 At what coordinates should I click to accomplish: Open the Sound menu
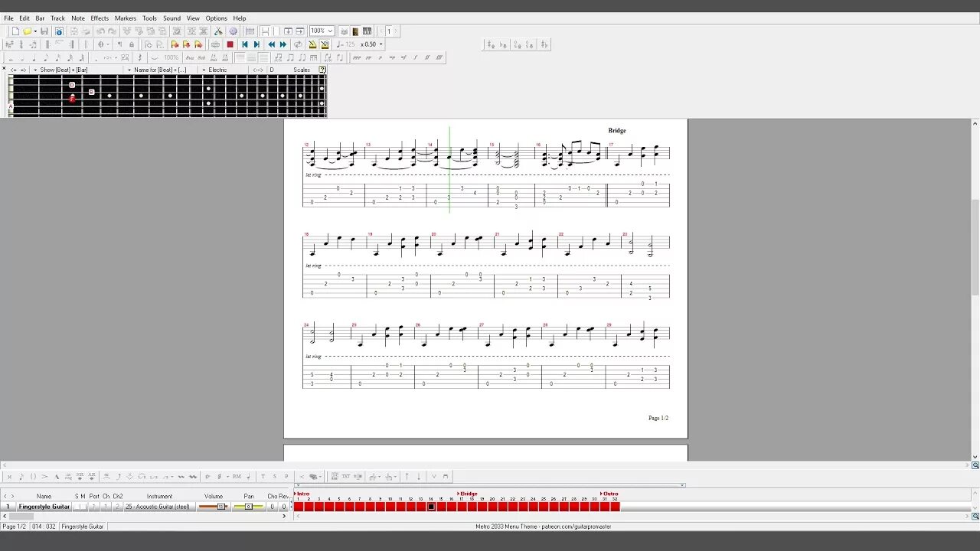coord(171,18)
